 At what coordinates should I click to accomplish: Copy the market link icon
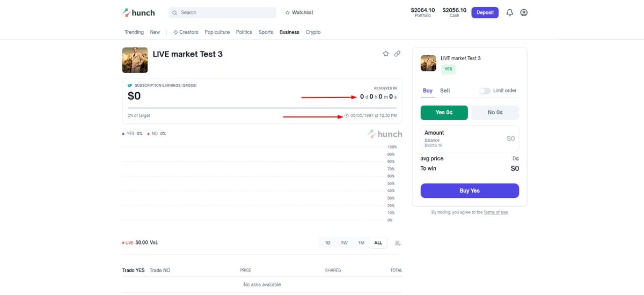pos(397,54)
